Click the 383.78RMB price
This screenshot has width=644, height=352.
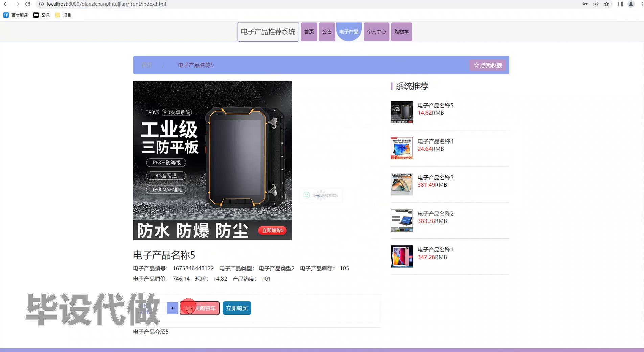coord(432,221)
